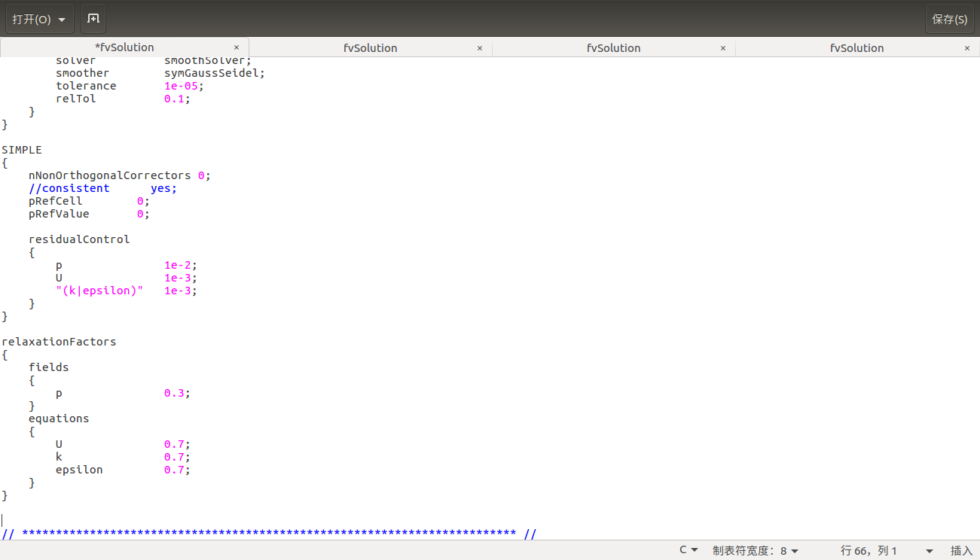Toggle the 插入 insert mode indicator
The image size is (980, 560).
(961, 550)
